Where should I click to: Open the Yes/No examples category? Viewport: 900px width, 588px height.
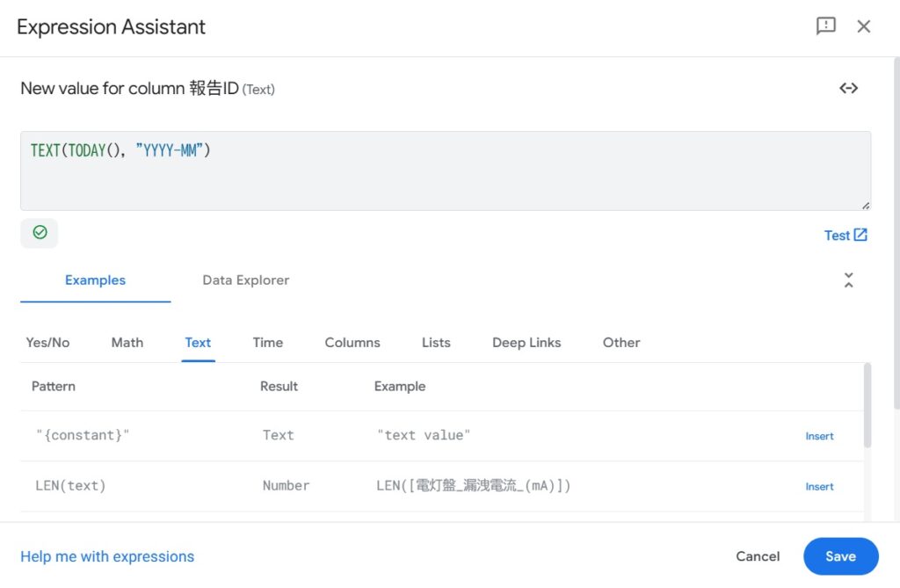47,343
